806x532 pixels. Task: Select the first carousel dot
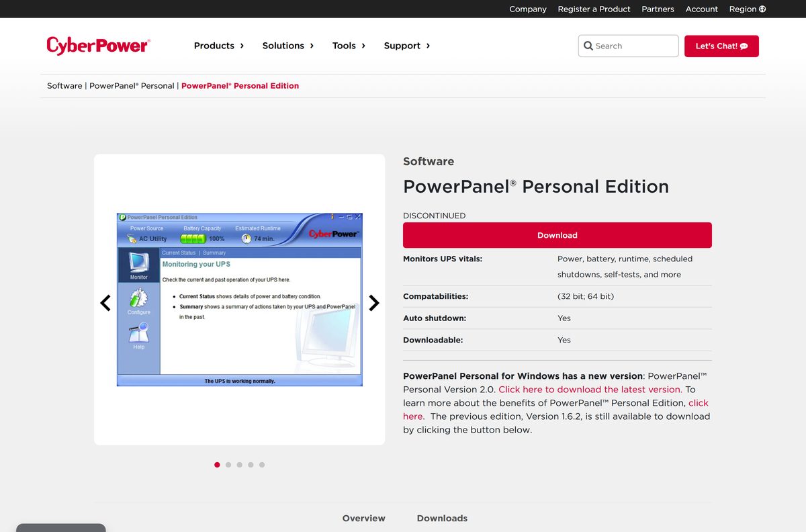point(217,465)
